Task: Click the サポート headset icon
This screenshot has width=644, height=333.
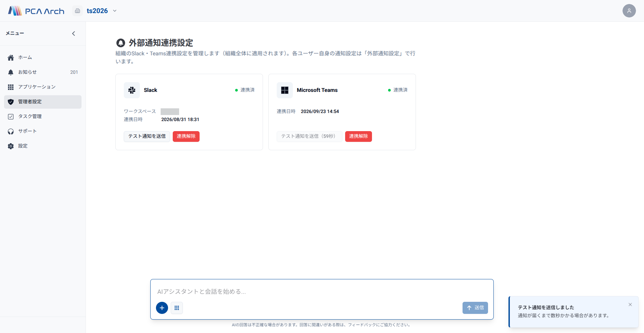Action: point(11,131)
